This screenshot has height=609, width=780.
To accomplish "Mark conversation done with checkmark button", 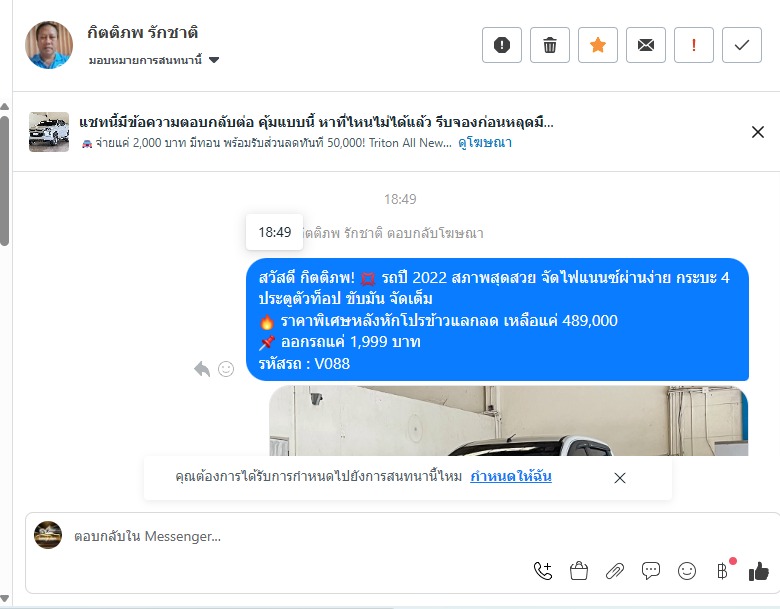I will (x=742, y=45).
